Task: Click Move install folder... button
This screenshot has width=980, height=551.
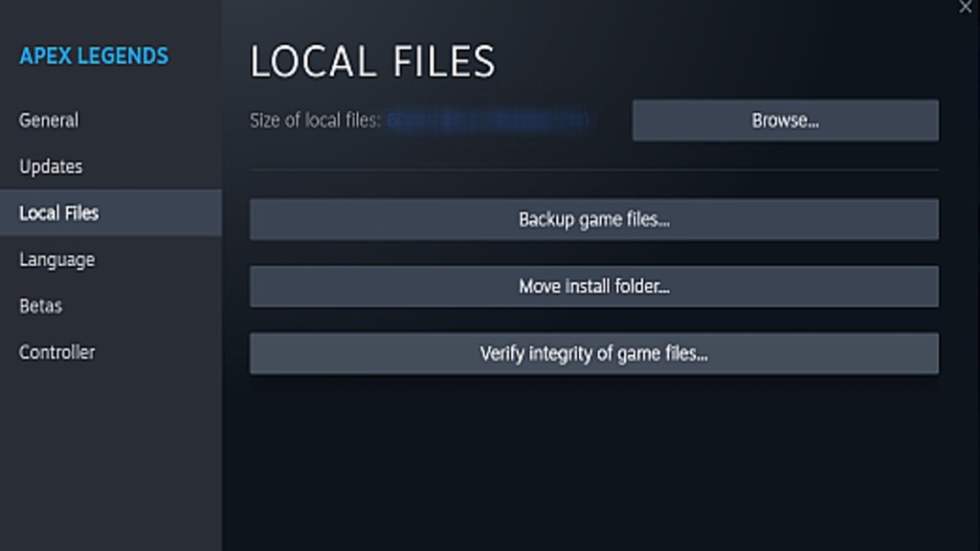Action: coord(593,286)
